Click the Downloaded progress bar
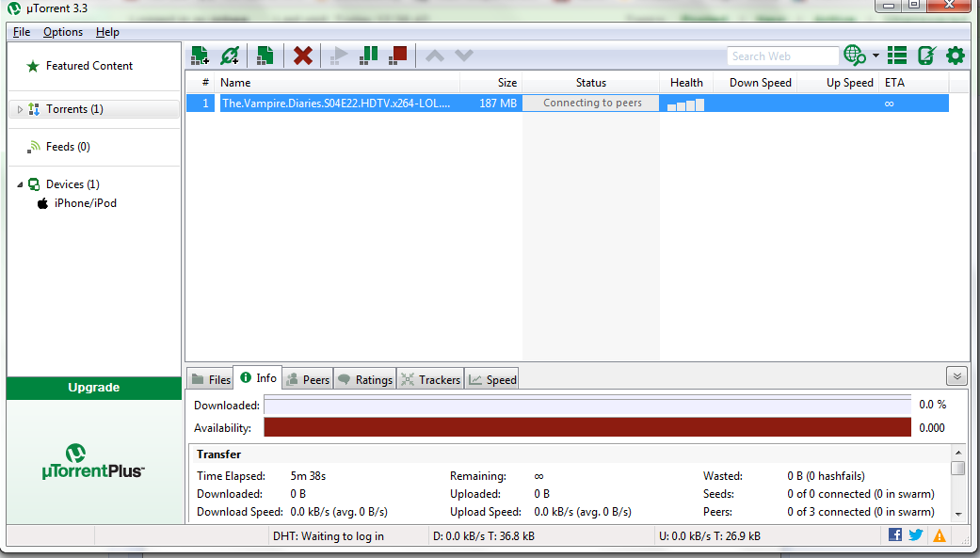This screenshot has height=558, width=980. pos(587,405)
